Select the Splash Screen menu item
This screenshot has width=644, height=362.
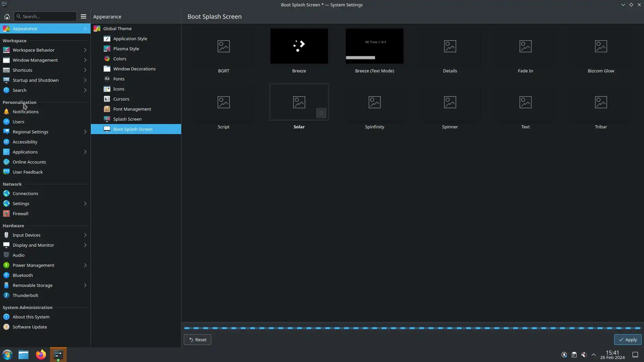127,119
